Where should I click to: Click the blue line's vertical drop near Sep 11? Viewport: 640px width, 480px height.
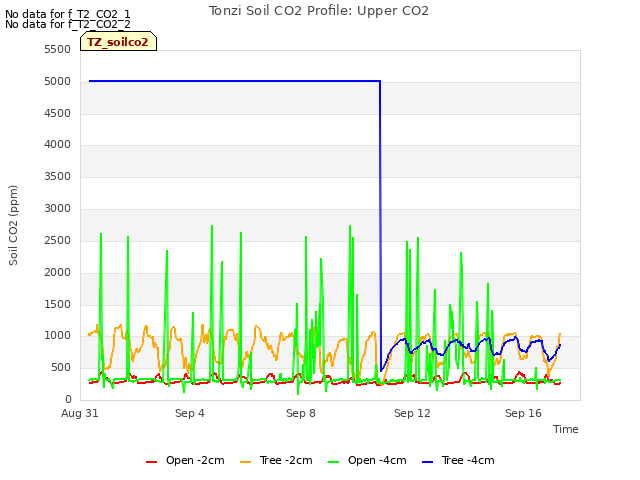380,224
